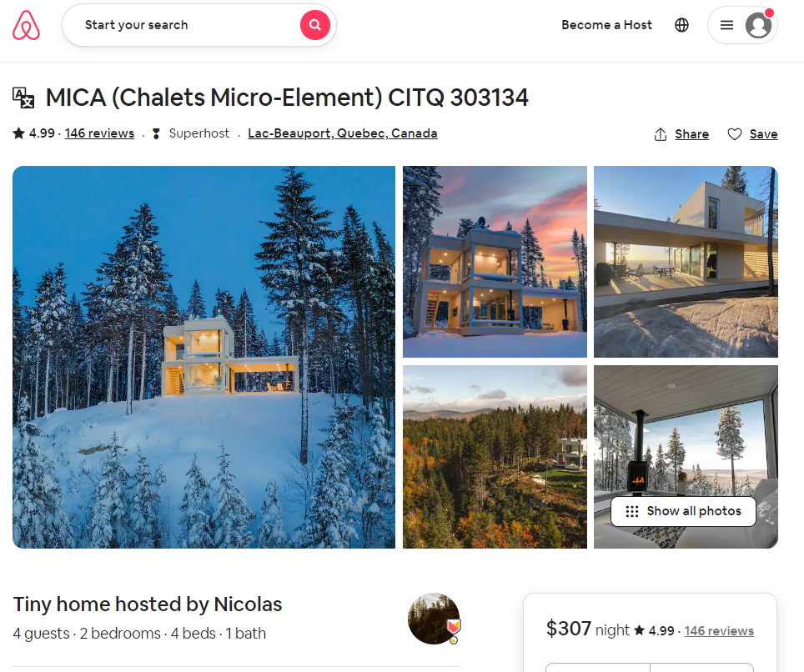The image size is (804, 672).
Task: Open reviews link in the price card
Action: pyautogui.click(x=719, y=631)
